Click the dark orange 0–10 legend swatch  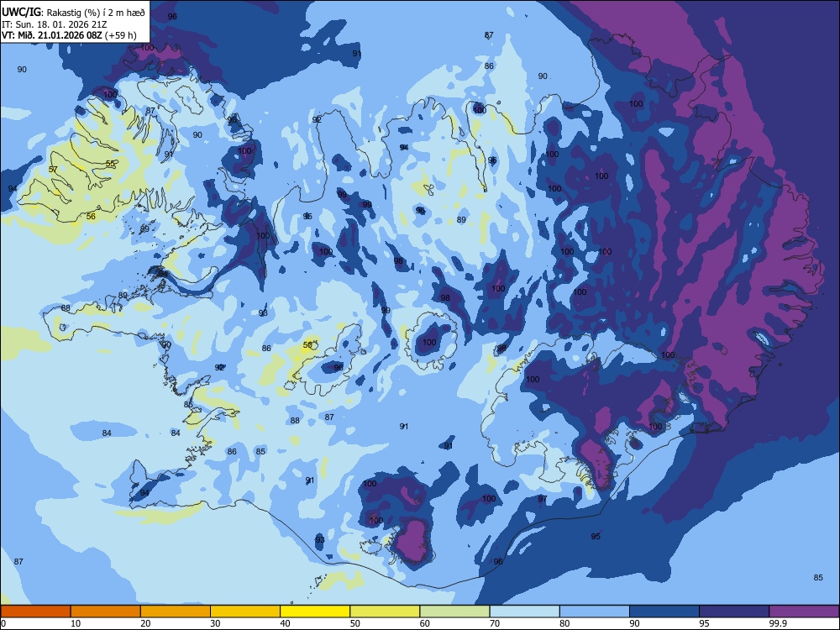point(35,612)
